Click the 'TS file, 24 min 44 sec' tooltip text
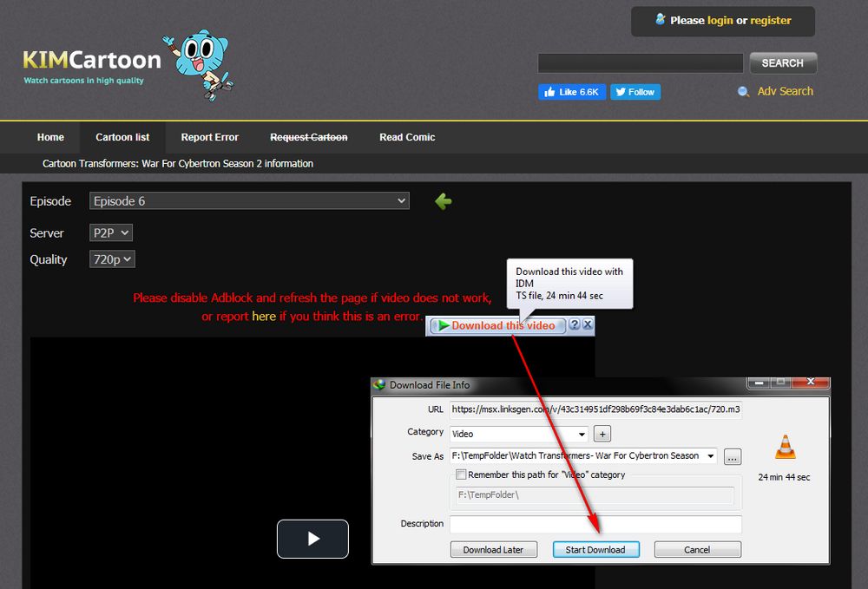The image size is (868, 589). click(x=559, y=296)
